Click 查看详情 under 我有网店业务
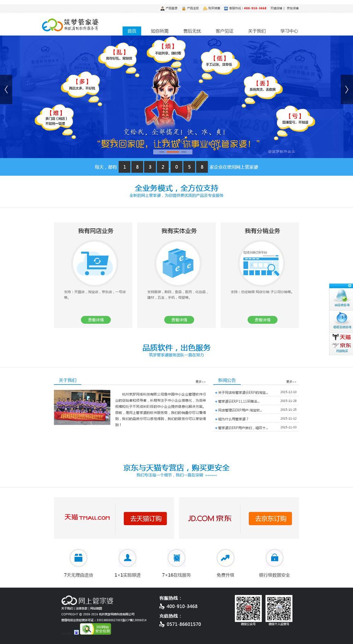Screen dimensions: 353x644 (x=96, y=320)
